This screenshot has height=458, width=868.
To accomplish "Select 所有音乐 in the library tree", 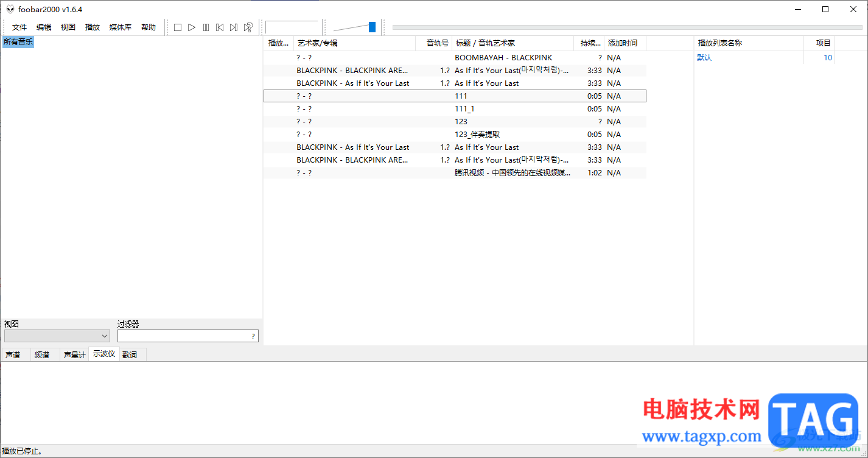I will click(18, 42).
